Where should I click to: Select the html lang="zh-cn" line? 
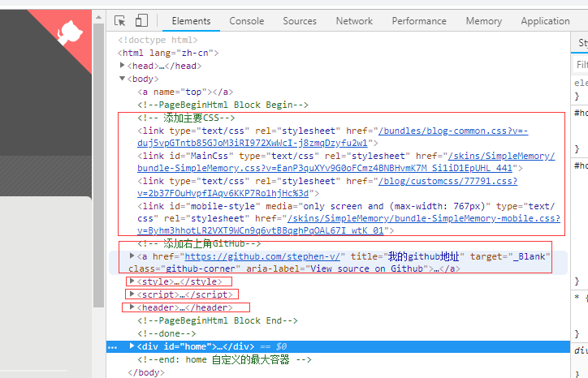click(168, 53)
